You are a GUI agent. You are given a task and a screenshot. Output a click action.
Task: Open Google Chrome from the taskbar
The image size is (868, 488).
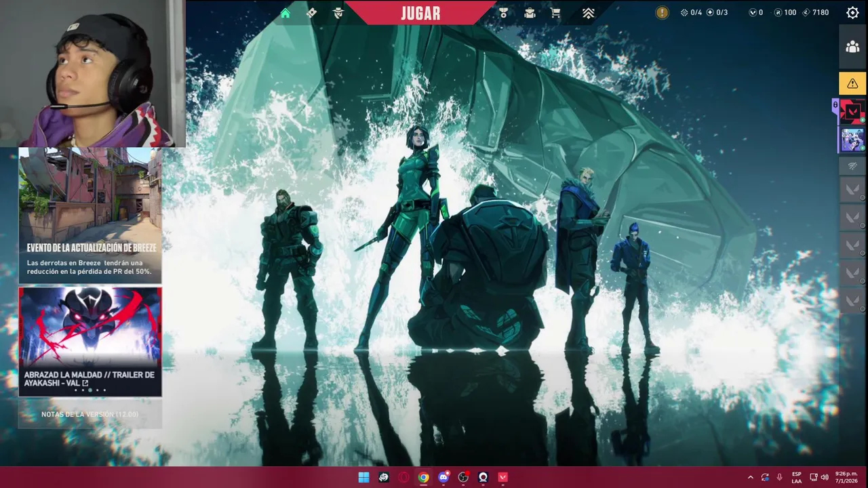(x=423, y=477)
